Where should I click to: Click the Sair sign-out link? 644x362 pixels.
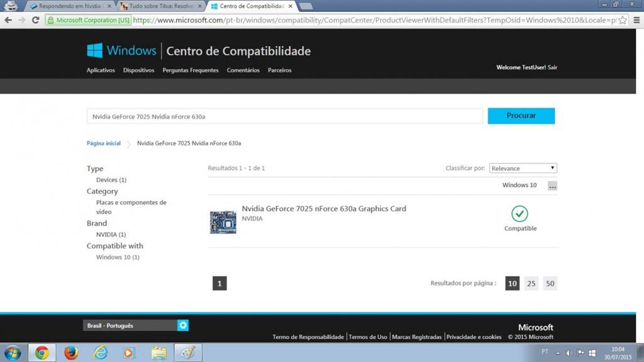(552, 67)
